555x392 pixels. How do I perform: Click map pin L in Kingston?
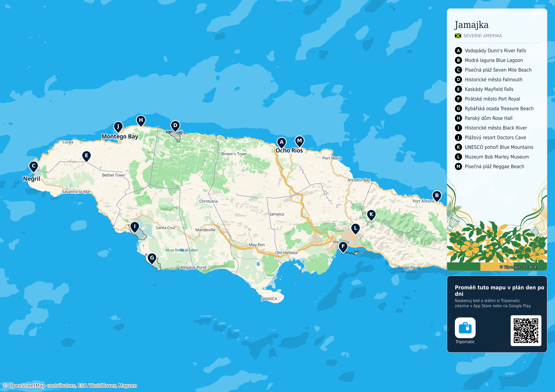[x=355, y=228]
